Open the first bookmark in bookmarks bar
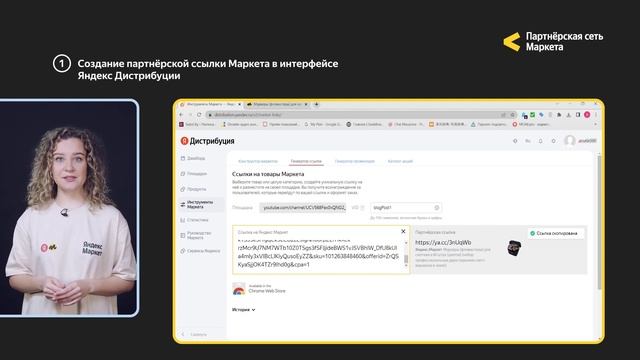The width and height of the screenshot is (640, 360). click(x=197, y=124)
